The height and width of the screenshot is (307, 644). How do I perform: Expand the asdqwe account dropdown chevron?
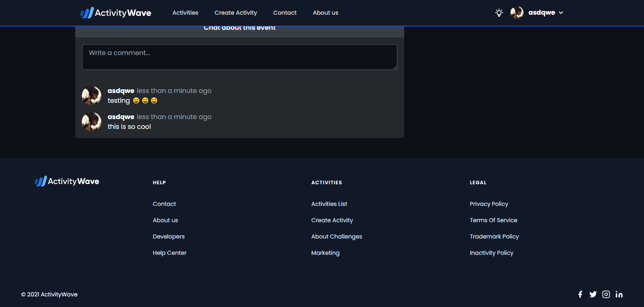561,13
